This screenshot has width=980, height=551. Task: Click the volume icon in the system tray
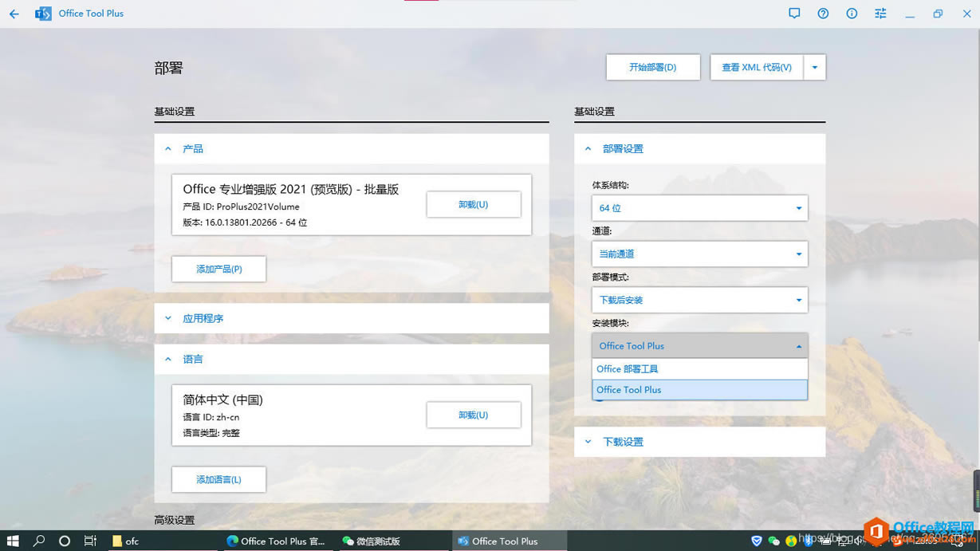tap(859, 541)
